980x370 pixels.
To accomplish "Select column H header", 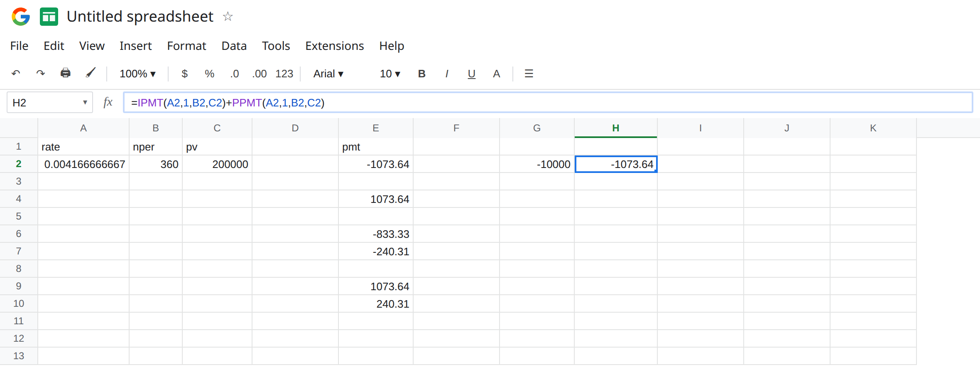I will (616, 128).
